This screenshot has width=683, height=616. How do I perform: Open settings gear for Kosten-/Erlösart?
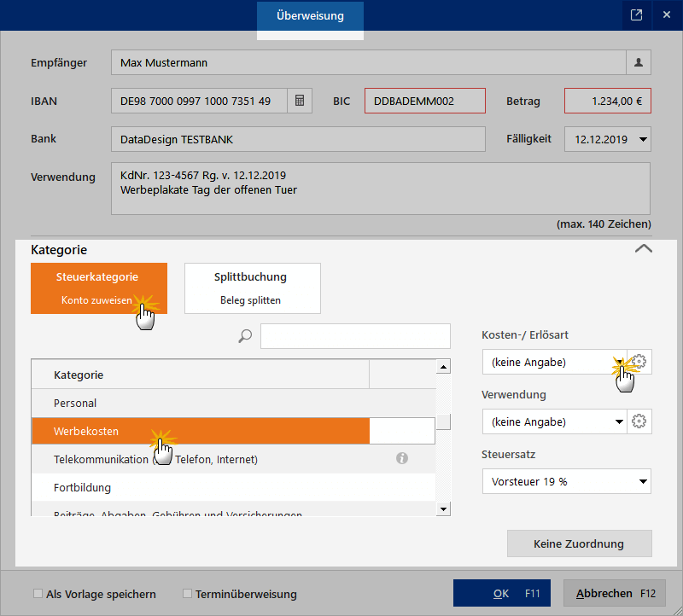pos(639,362)
